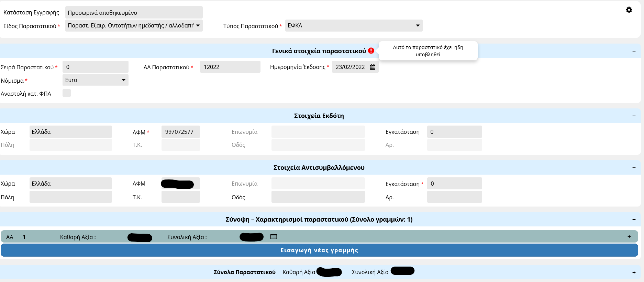Click Εισαγωγή νέας γραμμής button
644x282 pixels.
(x=319, y=250)
